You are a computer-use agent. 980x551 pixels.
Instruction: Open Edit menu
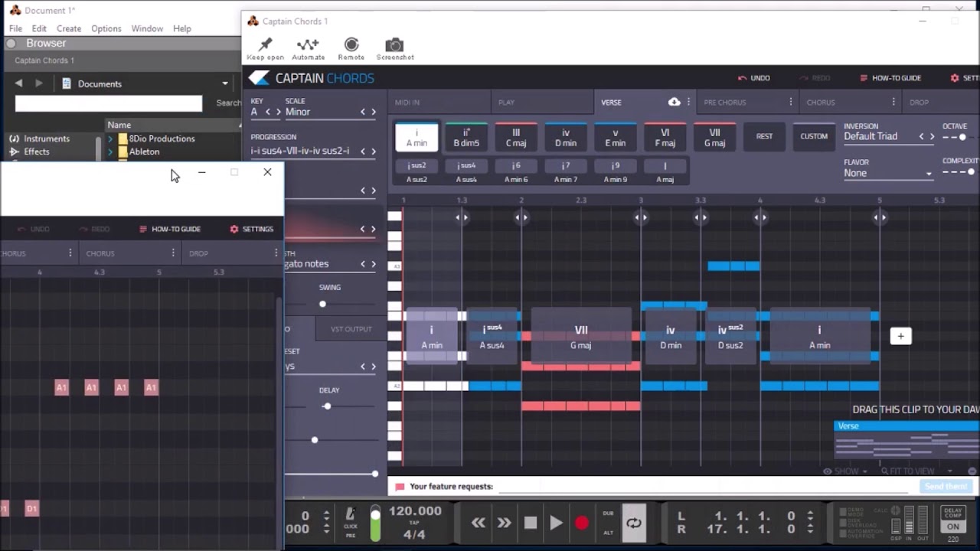click(x=39, y=28)
